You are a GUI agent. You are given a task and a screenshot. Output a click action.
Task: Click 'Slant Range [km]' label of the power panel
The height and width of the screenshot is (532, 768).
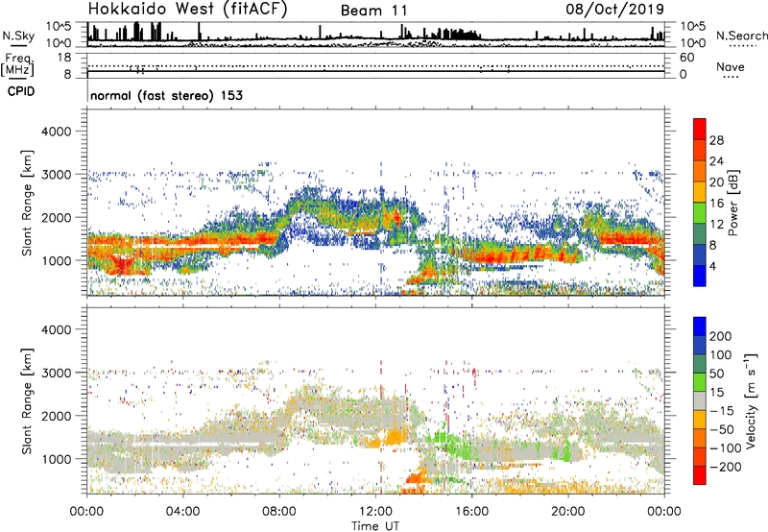click(27, 203)
